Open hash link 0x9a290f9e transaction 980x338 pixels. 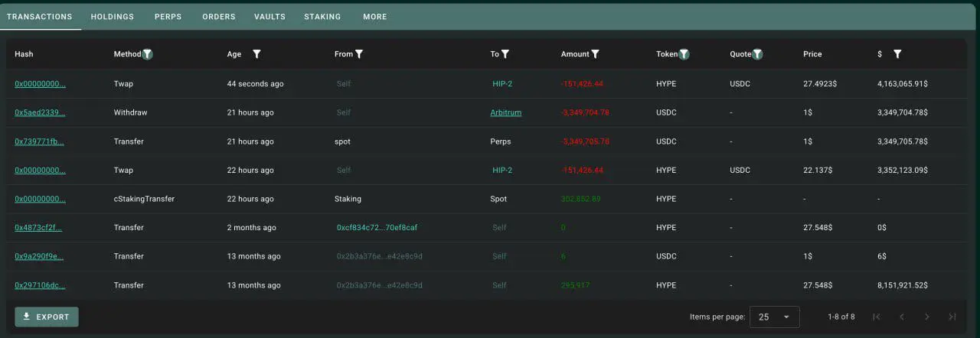[x=39, y=256]
